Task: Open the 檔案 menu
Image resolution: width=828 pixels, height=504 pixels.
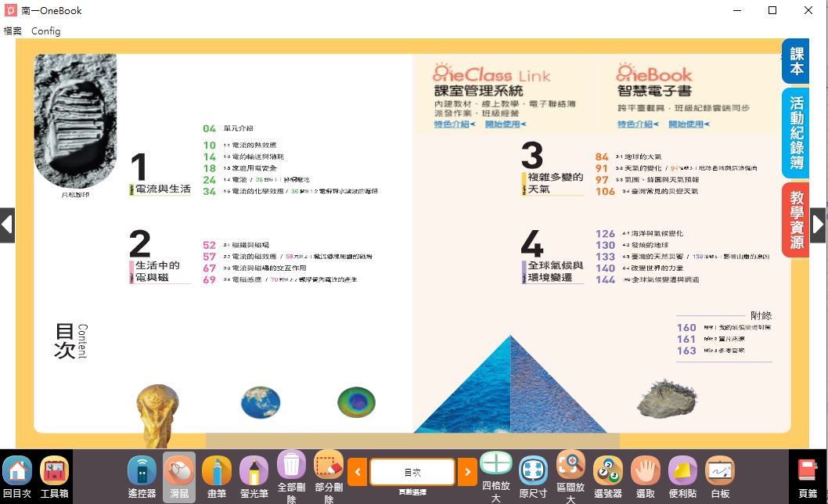Action: pos(13,31)
